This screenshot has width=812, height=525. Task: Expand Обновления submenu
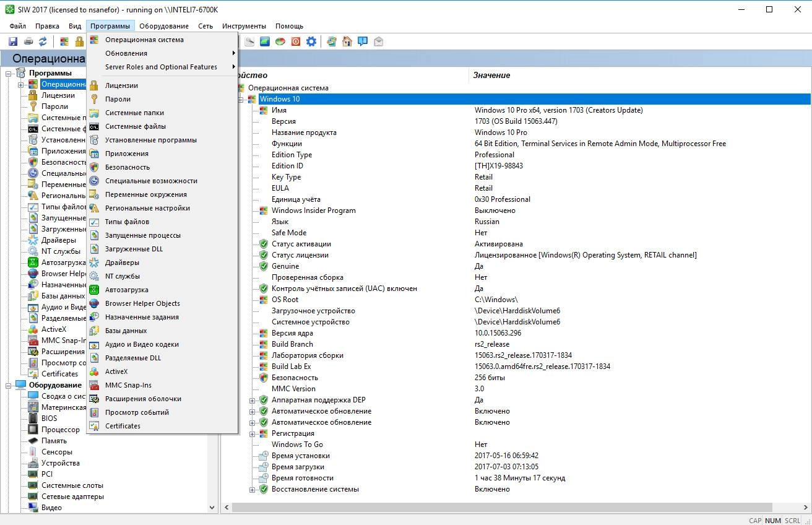click(162, 53)
